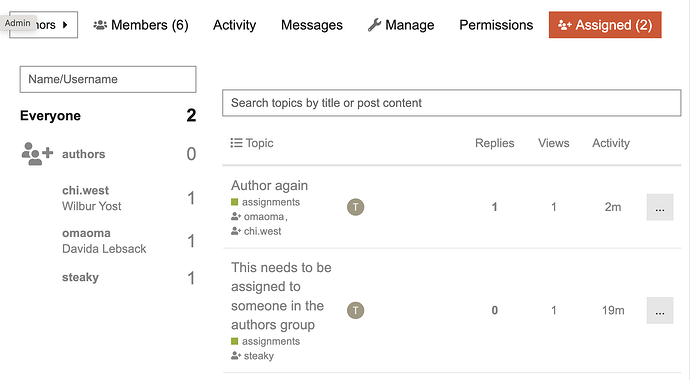Click the authors group user-plus icon

coord(37,153)
